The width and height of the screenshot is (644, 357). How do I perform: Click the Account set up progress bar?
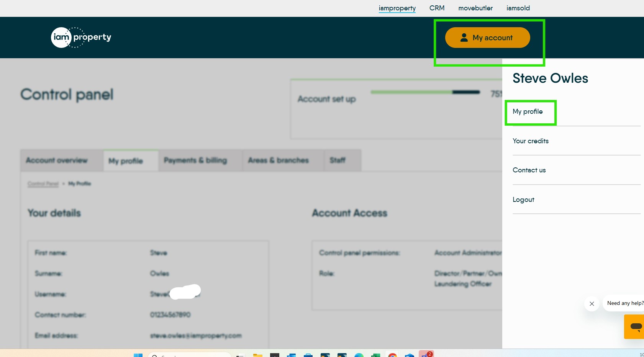(x=425, y=92)
